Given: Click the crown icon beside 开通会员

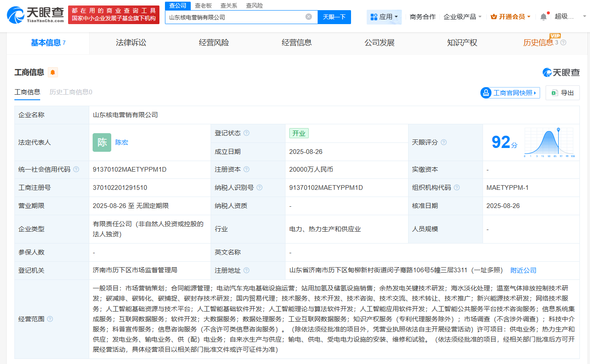Looking at the screenshot, I should [493, 16].
